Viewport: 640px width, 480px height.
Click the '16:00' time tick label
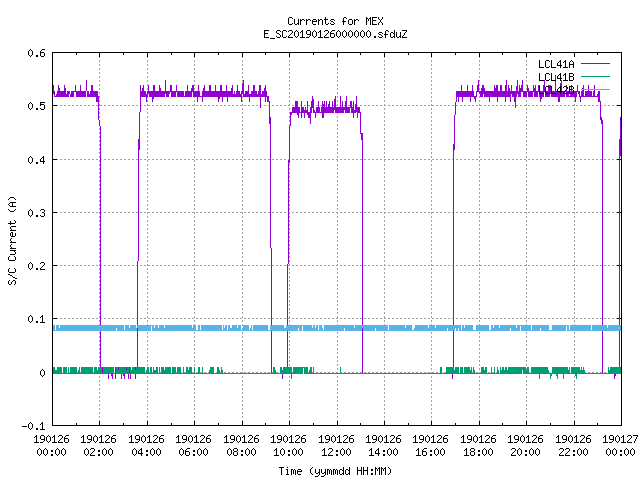point(431,452)
